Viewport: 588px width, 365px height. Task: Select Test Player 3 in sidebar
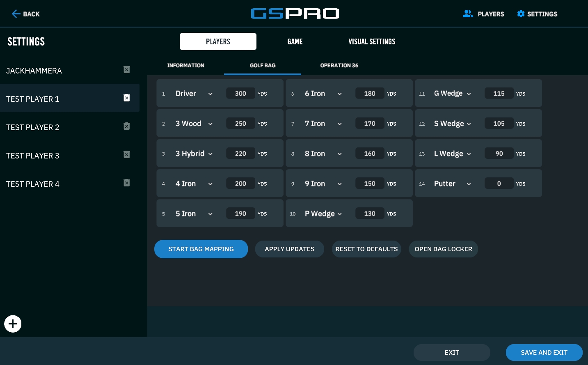(x=33, y=156)
